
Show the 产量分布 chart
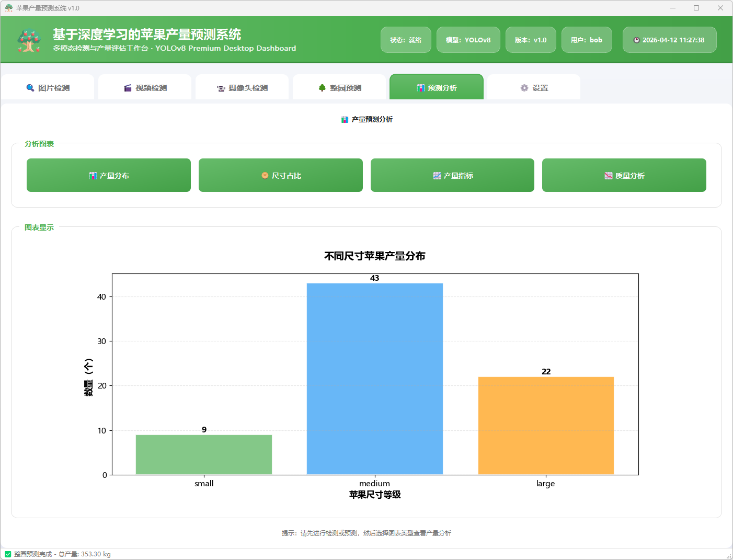pyautogui.click(x=109, y=176)
